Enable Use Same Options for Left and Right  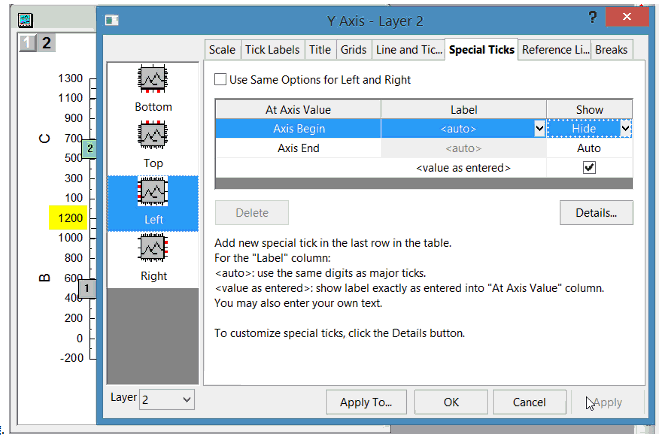tap(221, 80)
